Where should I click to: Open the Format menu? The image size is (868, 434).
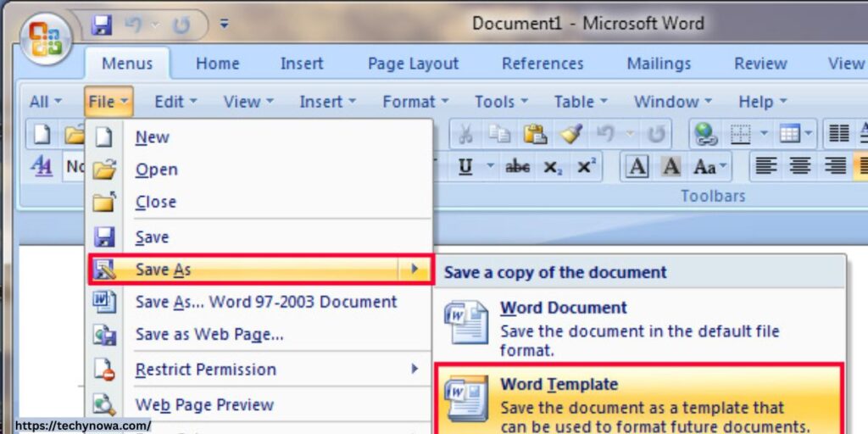tap(416, 102)
